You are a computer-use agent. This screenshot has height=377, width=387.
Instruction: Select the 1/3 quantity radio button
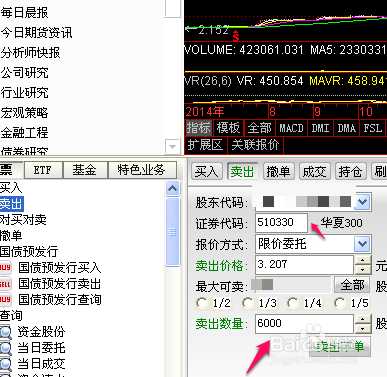point(248,303)
